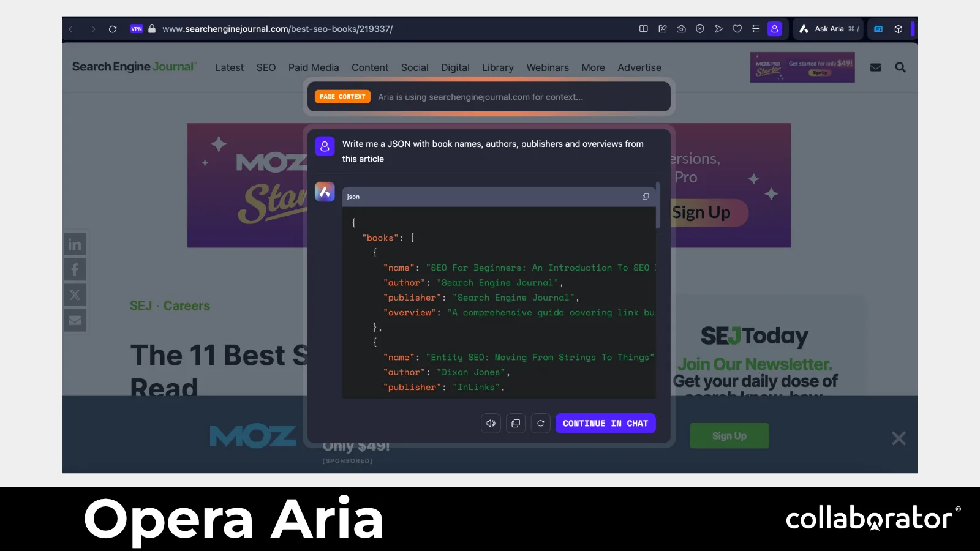Open the ad blocker shield icon

pyautogui.click(x=700, y=29)
